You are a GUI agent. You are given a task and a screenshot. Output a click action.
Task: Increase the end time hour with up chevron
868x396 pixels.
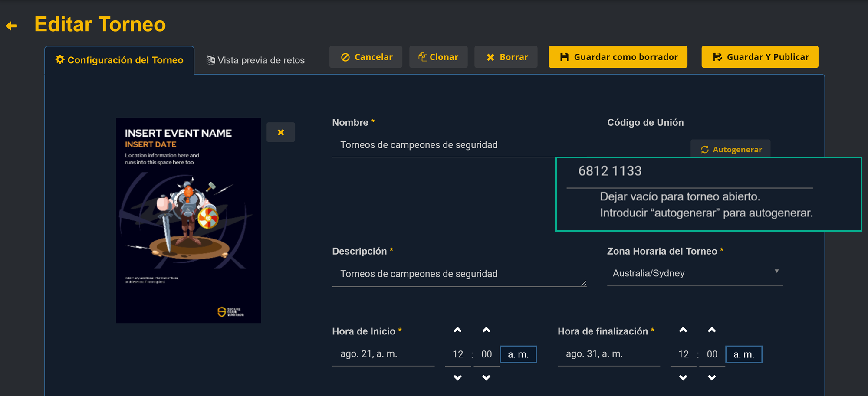[x=683, y=330]
